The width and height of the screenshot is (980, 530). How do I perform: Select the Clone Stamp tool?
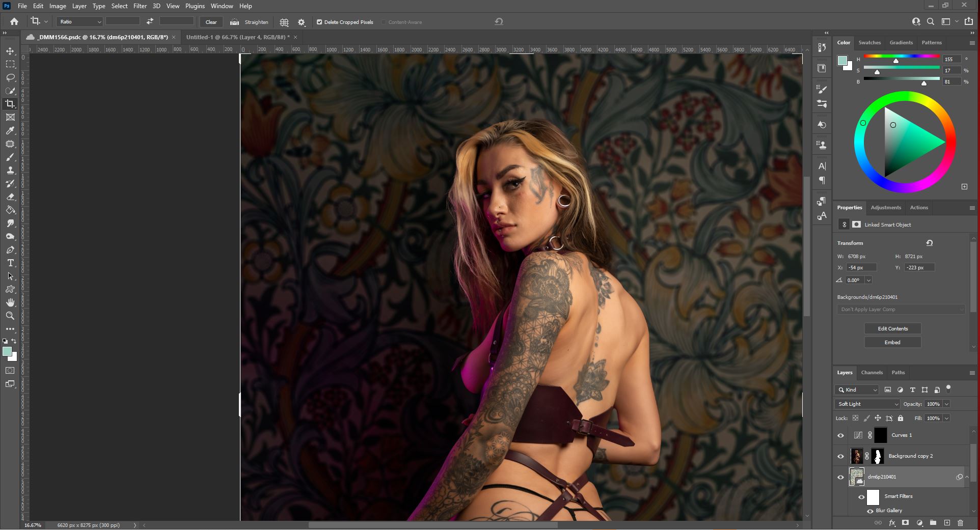(x=10, y=171)
